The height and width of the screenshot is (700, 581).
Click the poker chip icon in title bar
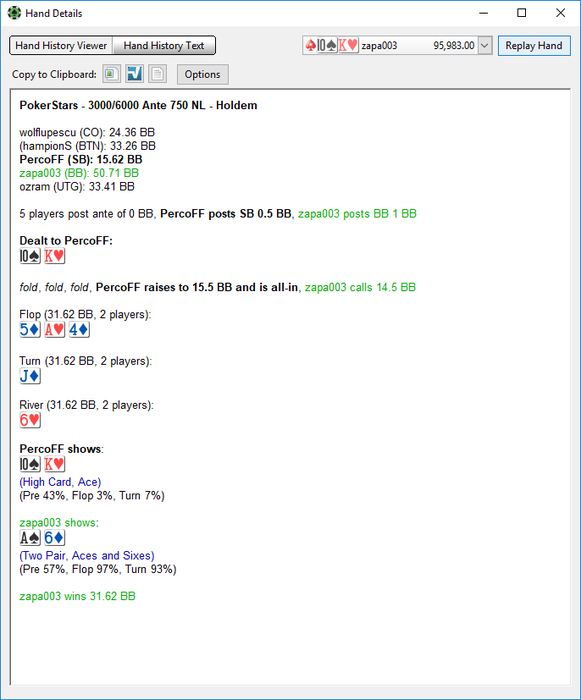(14, 13)
